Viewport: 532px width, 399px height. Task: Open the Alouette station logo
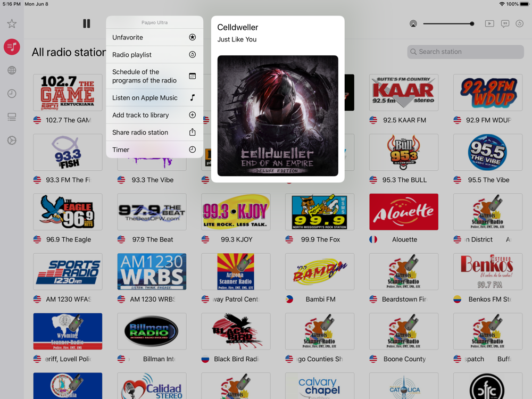point(404,212)
